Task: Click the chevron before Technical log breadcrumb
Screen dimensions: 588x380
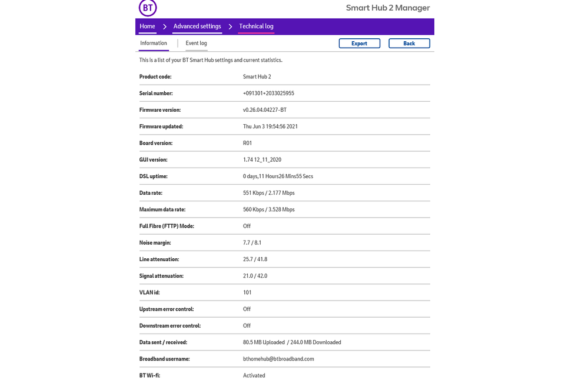Action: pyautogui.click(x=231, y=26)
